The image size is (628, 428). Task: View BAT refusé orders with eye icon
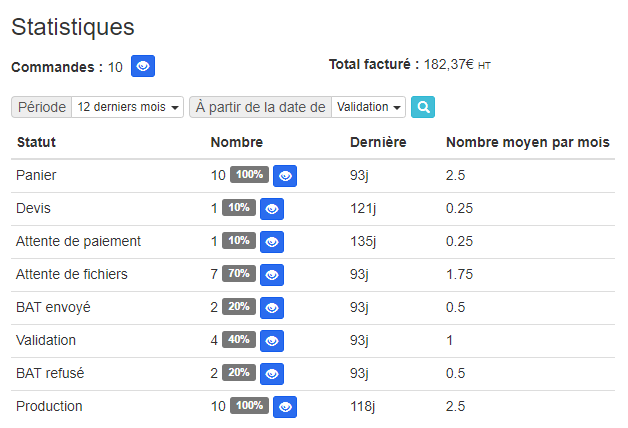click(271, 374)
